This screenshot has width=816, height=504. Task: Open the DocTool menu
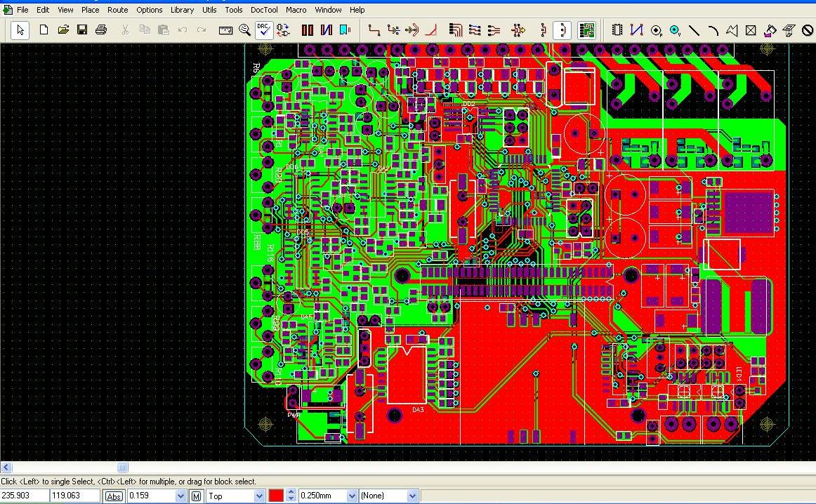pos(264,10)
